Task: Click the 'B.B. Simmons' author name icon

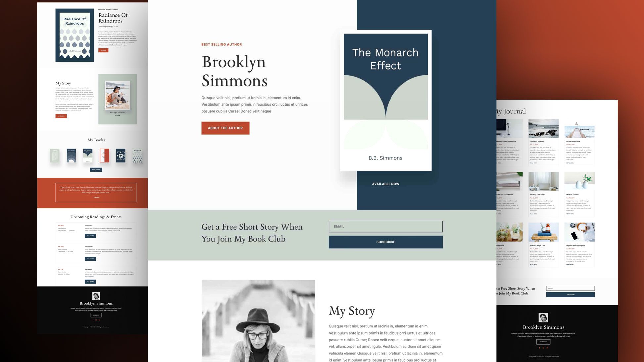Action: (x=385, y=158)
